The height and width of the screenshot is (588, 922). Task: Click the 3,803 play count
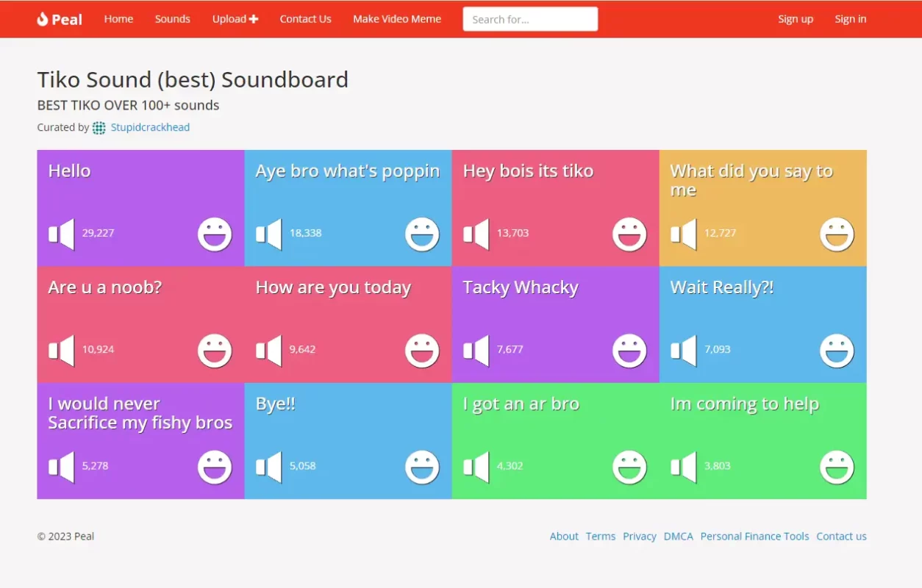[x=718, y=466]
